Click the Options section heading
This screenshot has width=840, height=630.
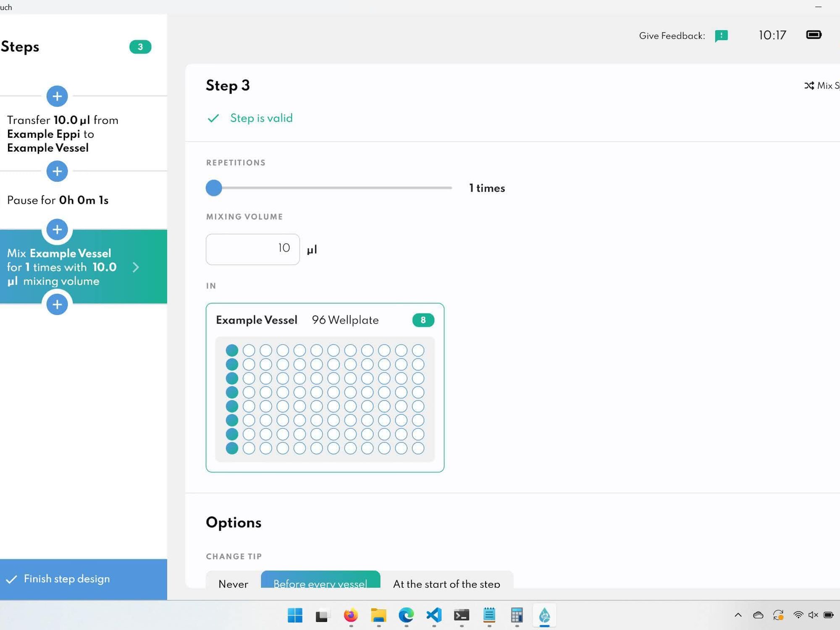click(234, 522)
